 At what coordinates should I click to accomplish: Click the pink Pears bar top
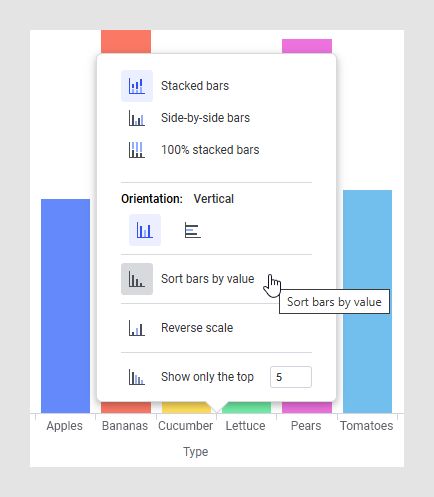[x=307, y=46]
